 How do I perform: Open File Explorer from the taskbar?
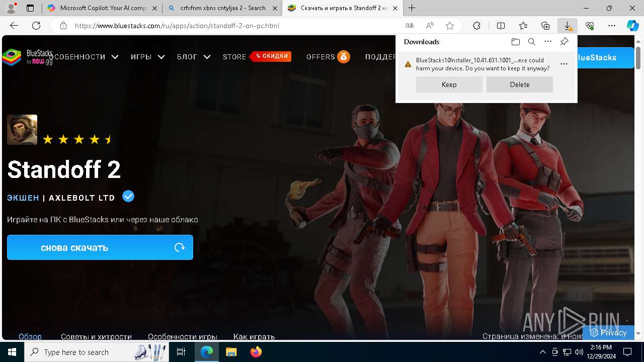pos(231,352)
